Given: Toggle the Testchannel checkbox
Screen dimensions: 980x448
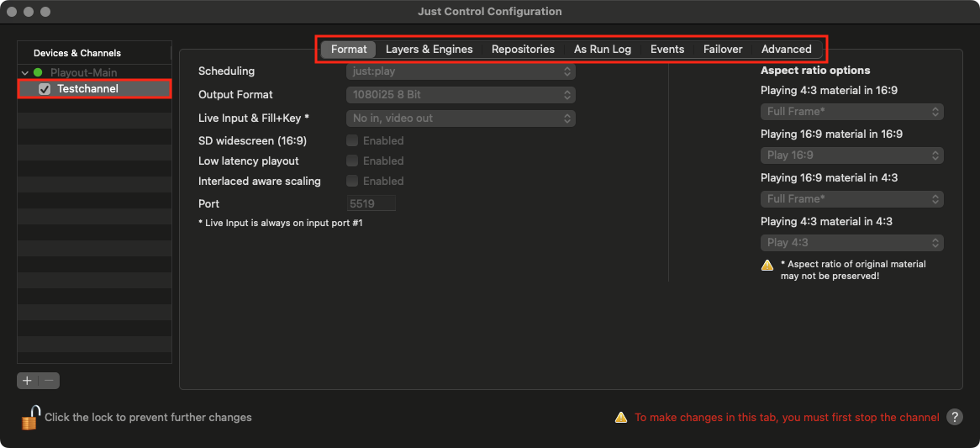Looking at the screenshot, I should 45,89.
